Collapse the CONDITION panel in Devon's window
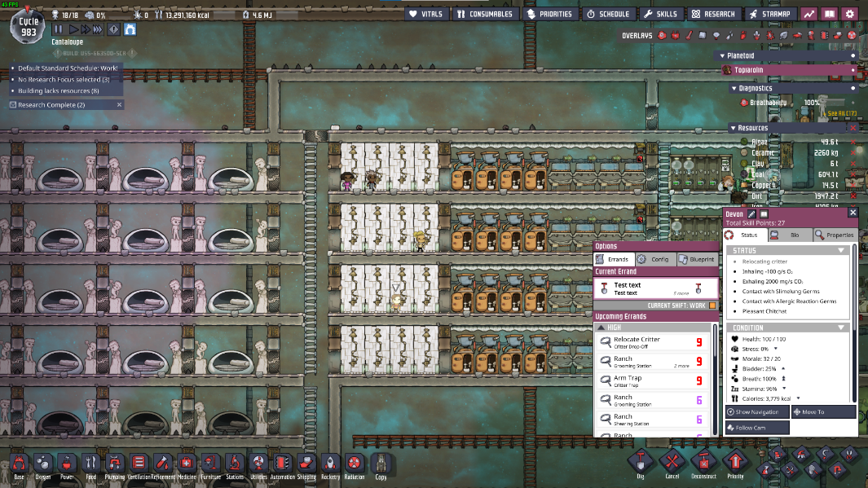 pyautogui.click(x=841, y=328)
